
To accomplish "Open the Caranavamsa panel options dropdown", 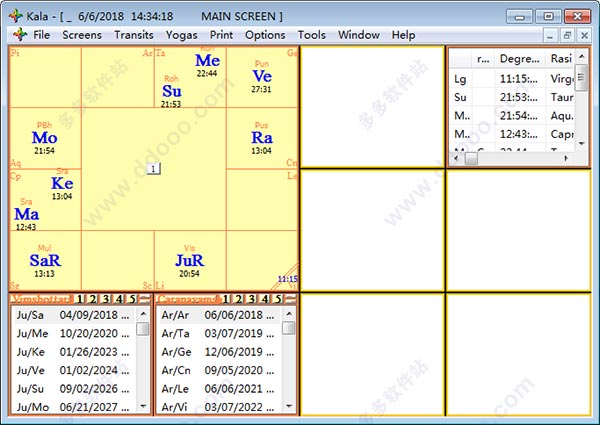I will (290, 299).
